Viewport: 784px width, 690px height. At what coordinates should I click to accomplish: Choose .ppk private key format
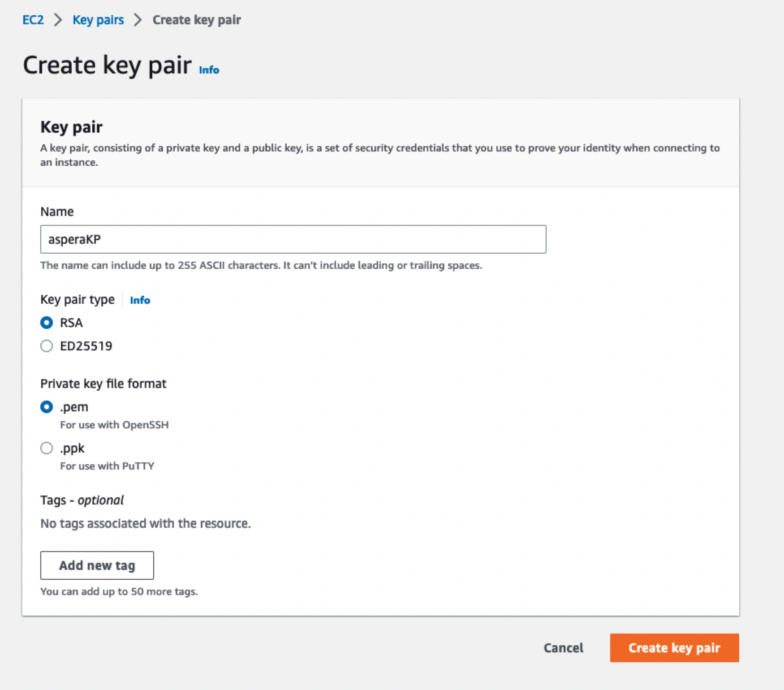coord(47,448)
